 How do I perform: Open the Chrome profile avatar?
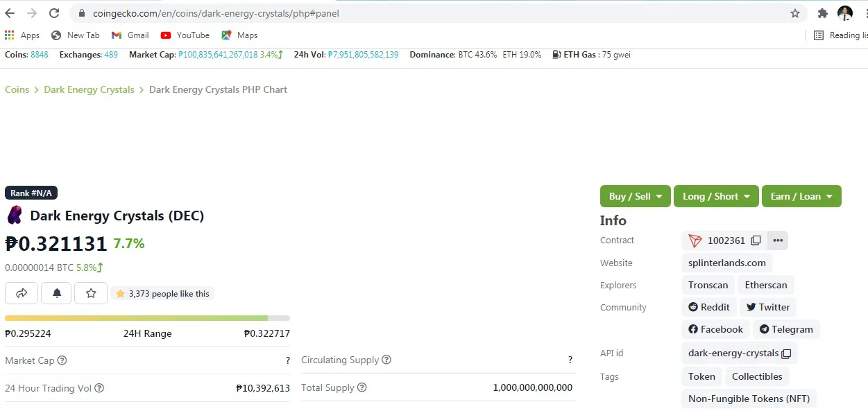(x=845, y=13)
